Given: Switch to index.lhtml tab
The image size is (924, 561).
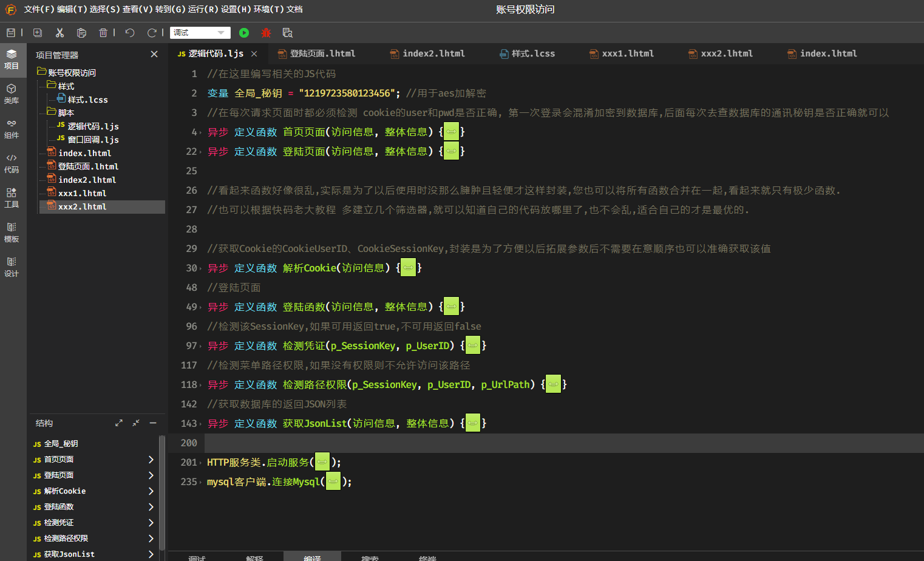Looking at the screenshot, I should coord(823,54).
